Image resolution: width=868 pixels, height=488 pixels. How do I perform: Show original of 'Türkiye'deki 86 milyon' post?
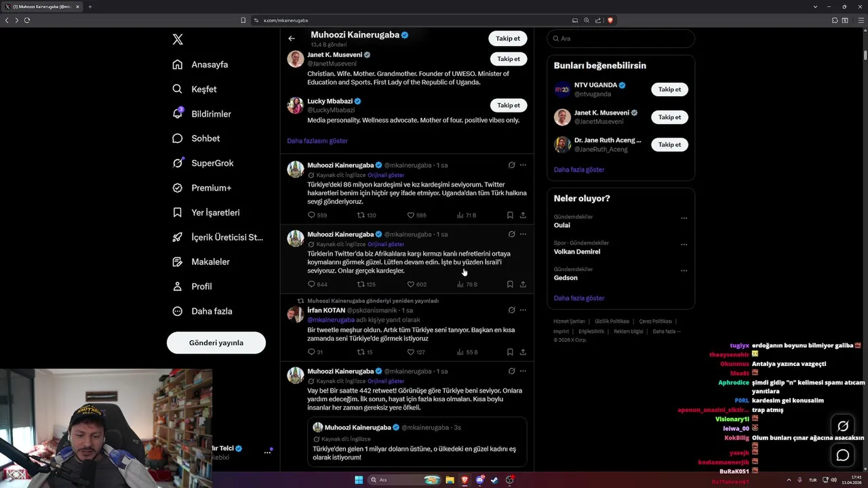coord(386,175)
